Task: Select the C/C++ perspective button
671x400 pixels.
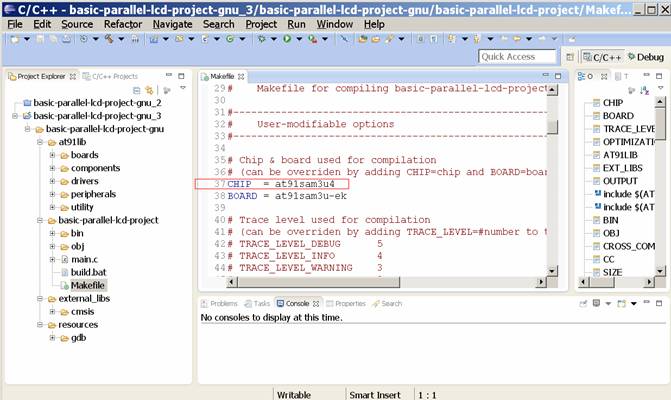Action: click(x=602, y=57)
